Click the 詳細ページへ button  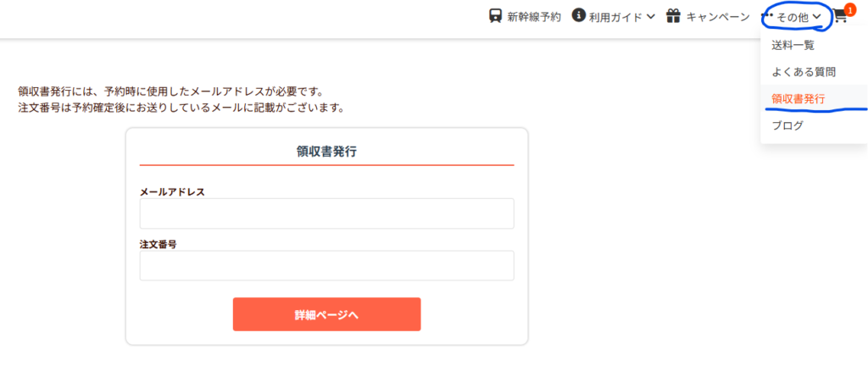click(x=326, y=314)
